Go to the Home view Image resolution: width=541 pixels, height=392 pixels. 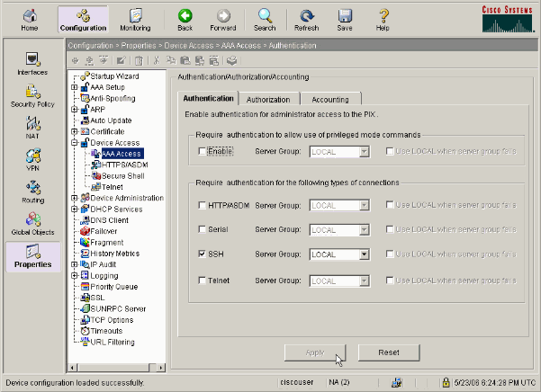[x=30, y=20]
